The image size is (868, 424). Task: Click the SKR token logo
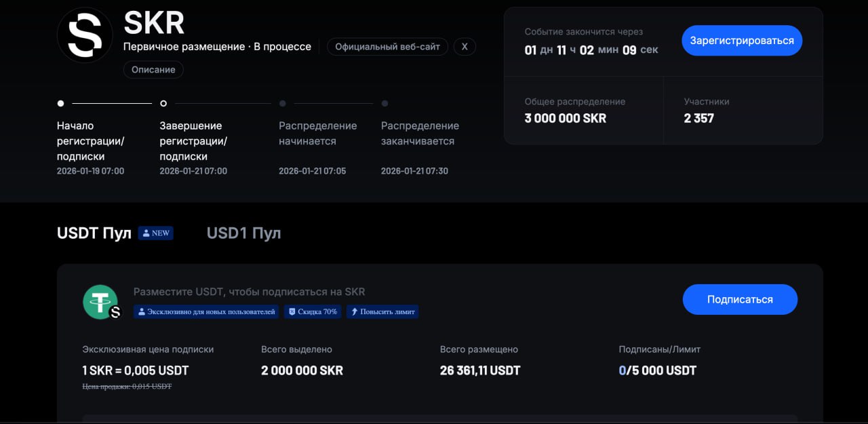click(x=85, y=35)
